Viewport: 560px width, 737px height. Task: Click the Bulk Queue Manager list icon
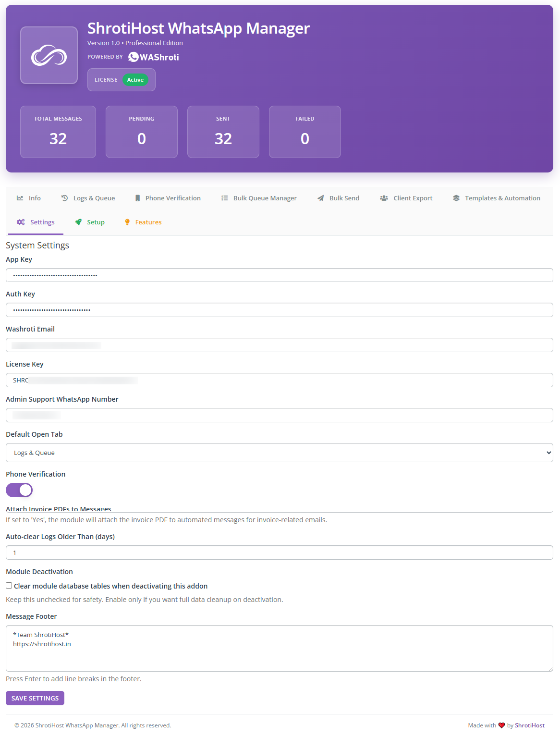click(224, 197)
